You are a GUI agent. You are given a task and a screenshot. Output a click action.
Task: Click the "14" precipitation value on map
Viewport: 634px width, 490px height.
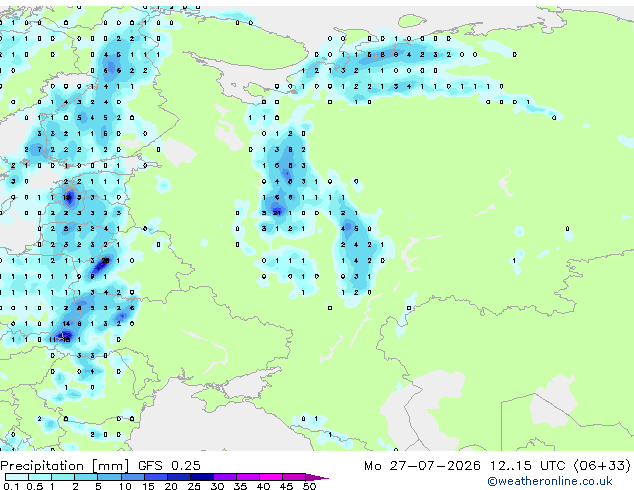tap(66, 323)
